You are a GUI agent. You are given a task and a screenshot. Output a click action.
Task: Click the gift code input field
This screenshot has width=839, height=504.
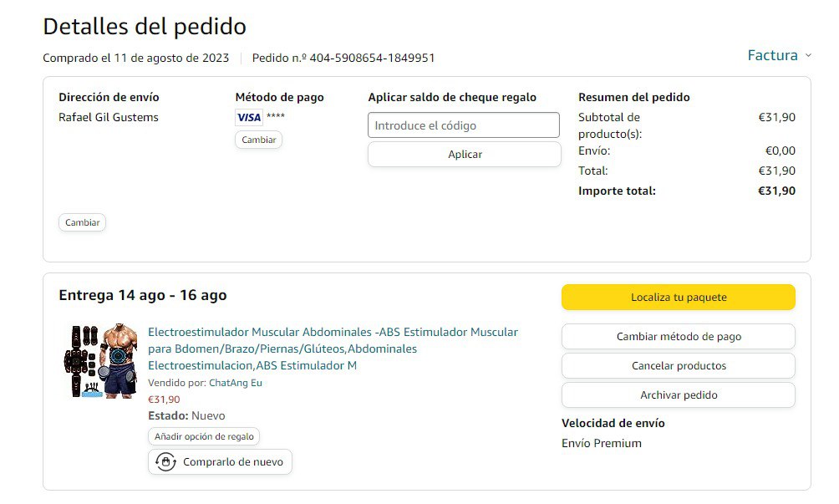463,125
